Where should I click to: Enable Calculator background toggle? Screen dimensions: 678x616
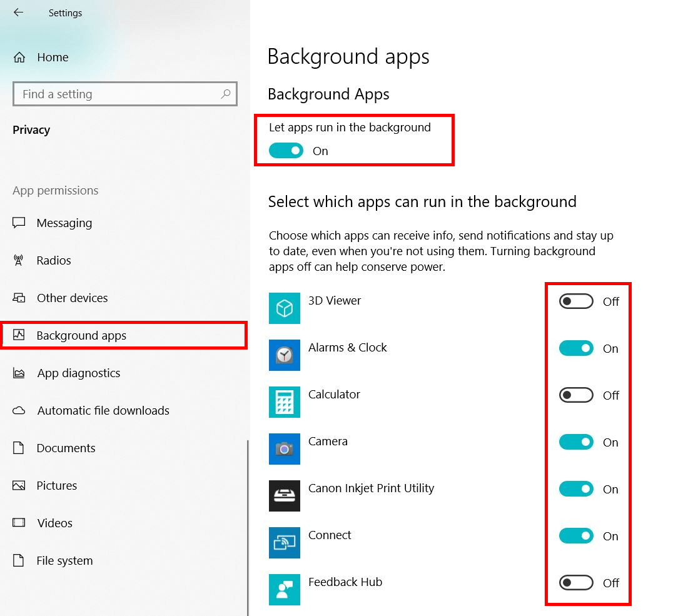[576, 395]
